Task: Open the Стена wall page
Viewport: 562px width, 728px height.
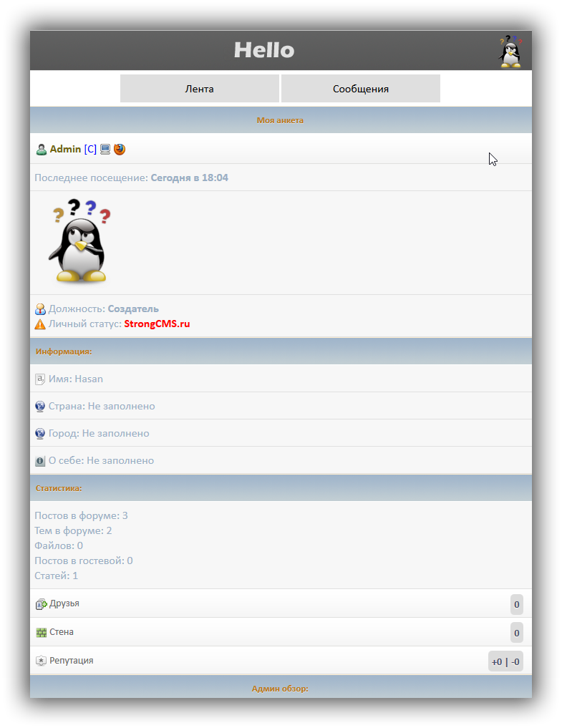Action: point(62,632)
